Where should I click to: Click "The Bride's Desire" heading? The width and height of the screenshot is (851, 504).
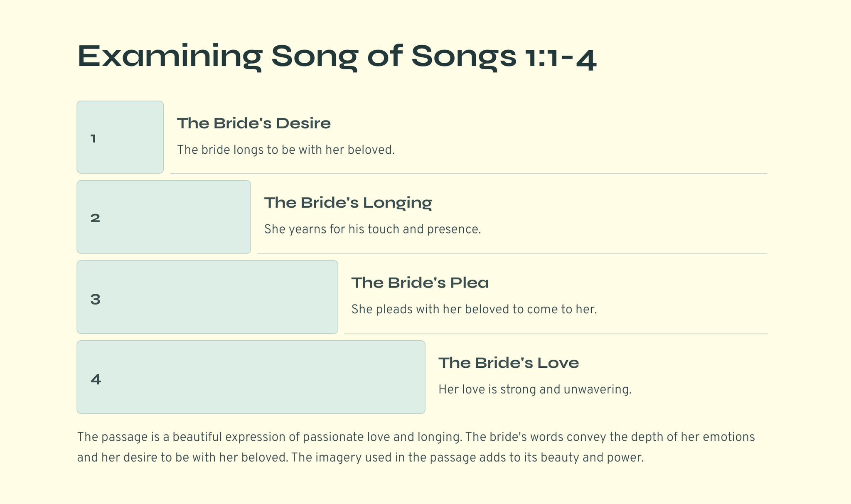(254, 123)
